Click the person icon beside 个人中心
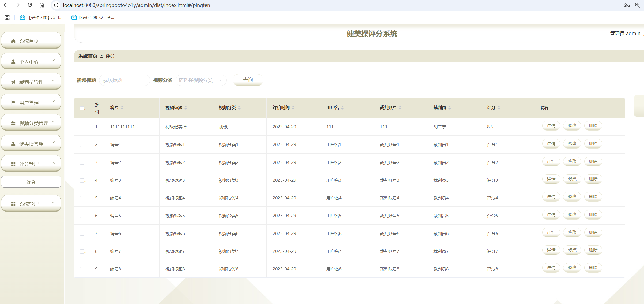Screen dimensions: 644x304 coord(13,61)
